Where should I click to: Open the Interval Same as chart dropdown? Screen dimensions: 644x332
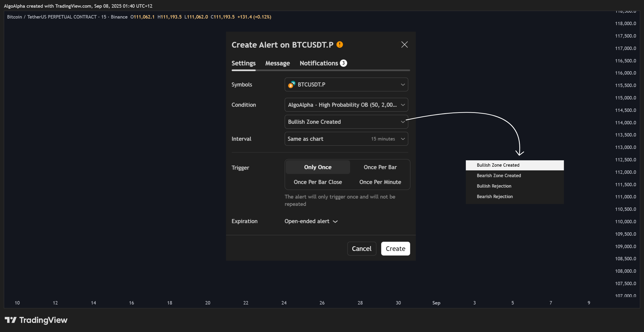(x=346, y=139)
